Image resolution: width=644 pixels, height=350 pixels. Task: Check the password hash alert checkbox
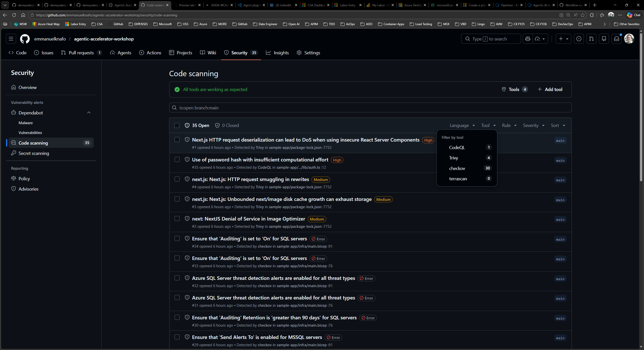click(177, 159)
